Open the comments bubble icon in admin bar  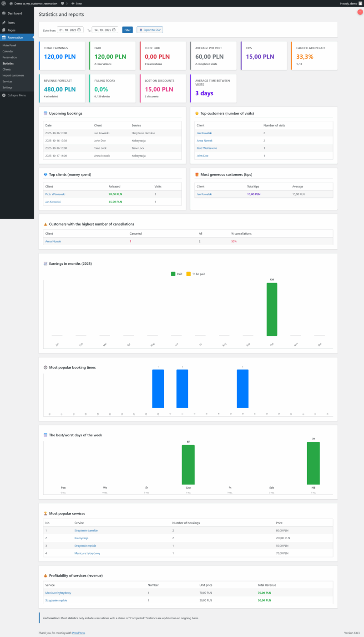62,3
